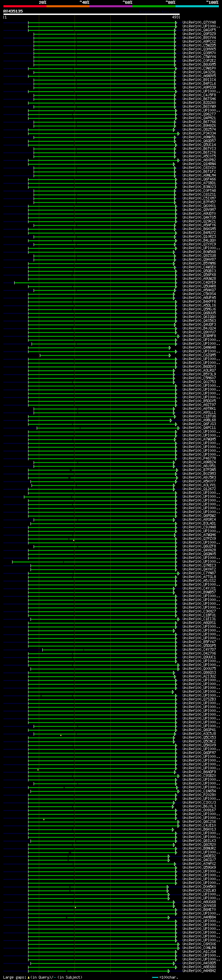
Task: Select label UniRef100_Q1HRN4
Action: pyautogui.click(x=199, y=164)
